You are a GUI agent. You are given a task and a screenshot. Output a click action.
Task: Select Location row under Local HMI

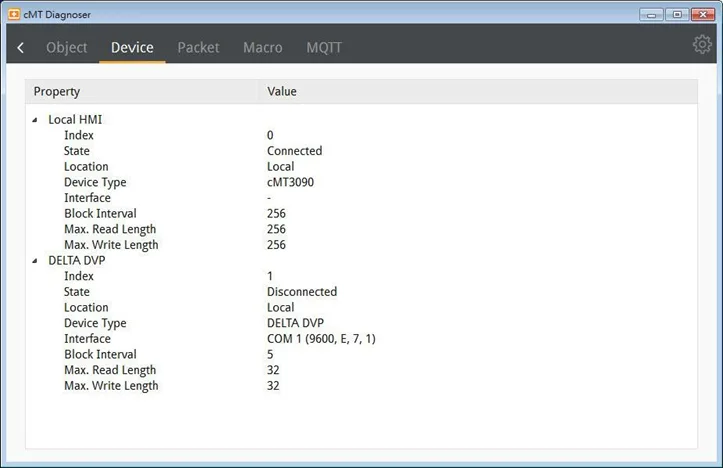(x=361, y=166)
